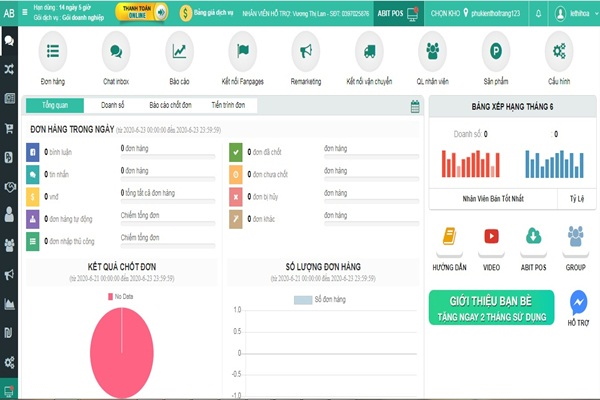Click the progress bar beside 0 bình luận

point(168,157)
